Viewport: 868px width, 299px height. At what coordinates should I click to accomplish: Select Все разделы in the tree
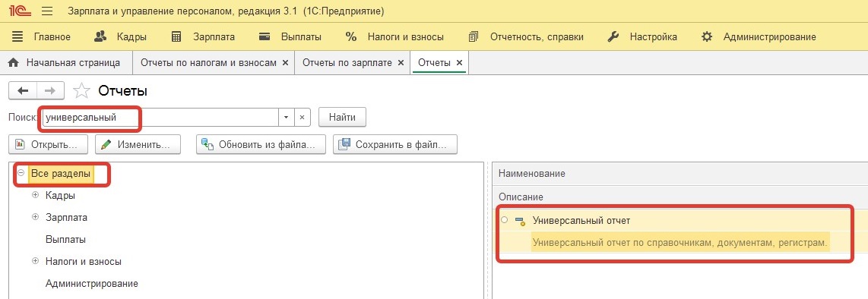[60, 174]
